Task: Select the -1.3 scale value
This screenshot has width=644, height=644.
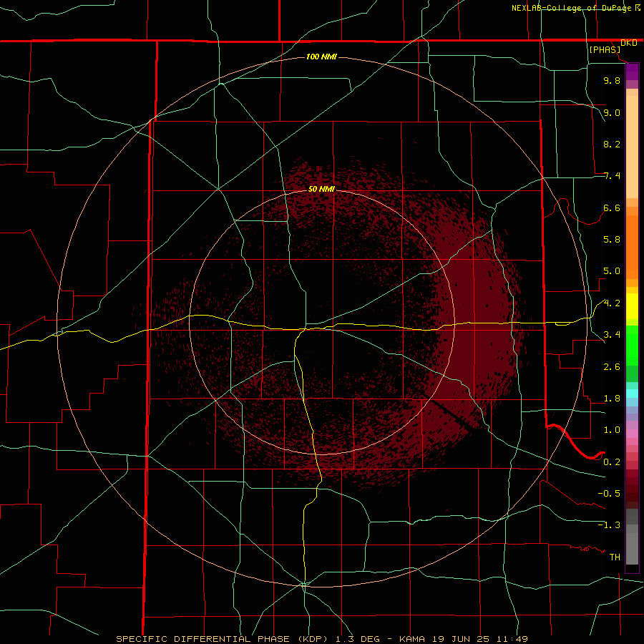Action: click(x=609, y=525)
